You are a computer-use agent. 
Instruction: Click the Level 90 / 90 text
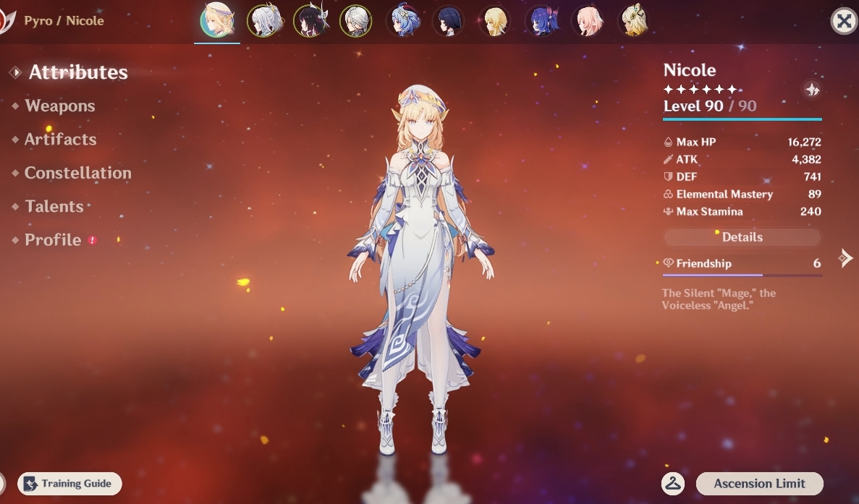pos(709,106)
